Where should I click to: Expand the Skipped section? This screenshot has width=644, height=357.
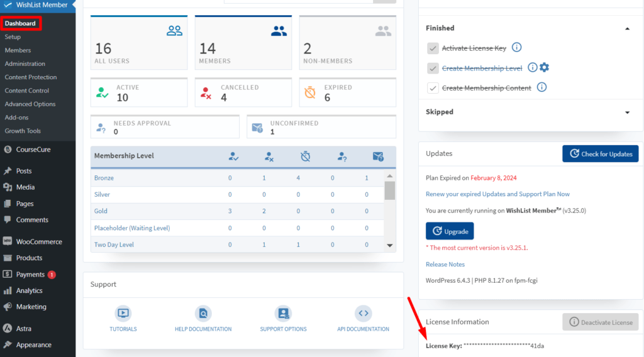627,113
